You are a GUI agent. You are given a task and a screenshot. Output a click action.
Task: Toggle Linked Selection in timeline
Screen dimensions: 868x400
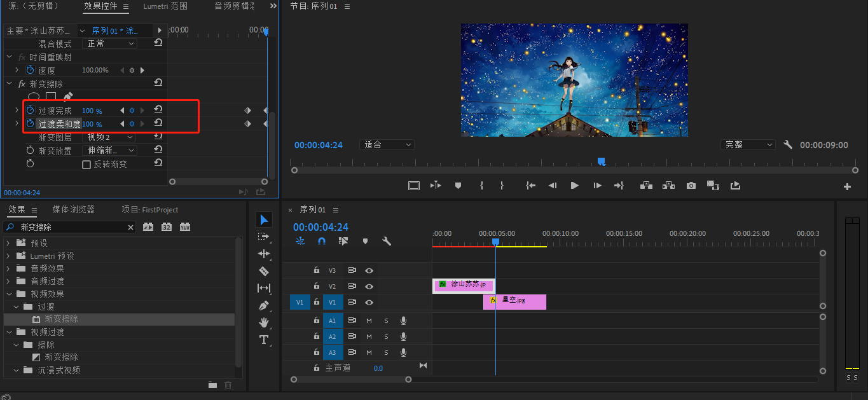click(x=343, y=241)
